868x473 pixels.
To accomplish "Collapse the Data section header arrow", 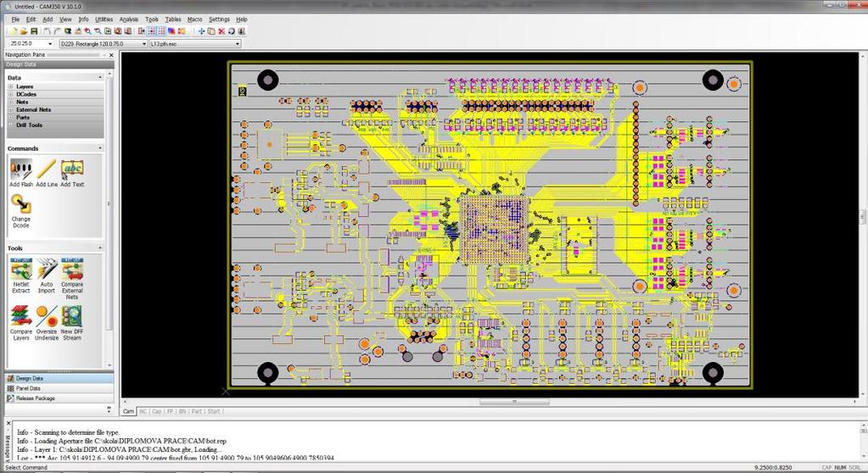I will coord(100,77).
